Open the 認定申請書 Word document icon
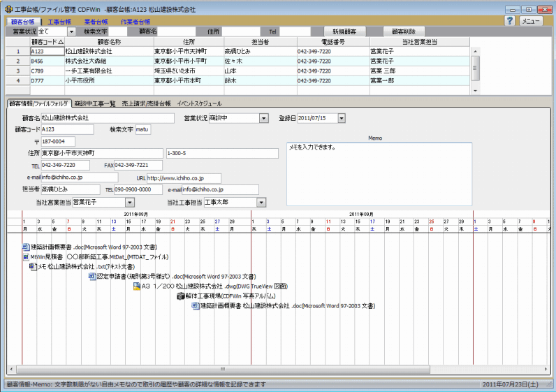556x392 pixels. tap(92, 277)
